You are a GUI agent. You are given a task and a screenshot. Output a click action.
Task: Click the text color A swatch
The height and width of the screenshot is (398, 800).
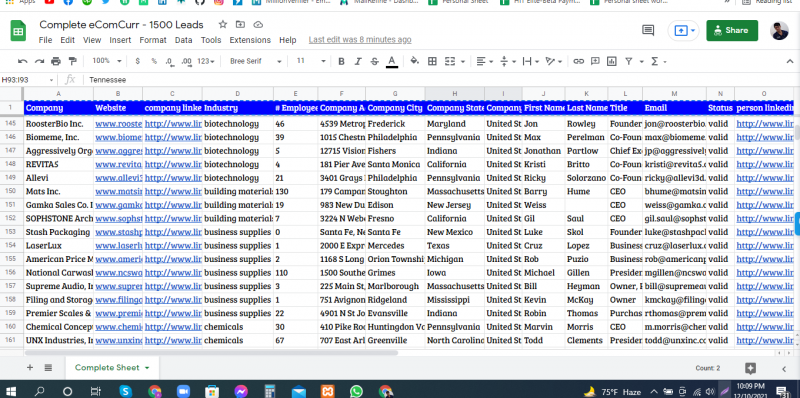click(392, 61)
